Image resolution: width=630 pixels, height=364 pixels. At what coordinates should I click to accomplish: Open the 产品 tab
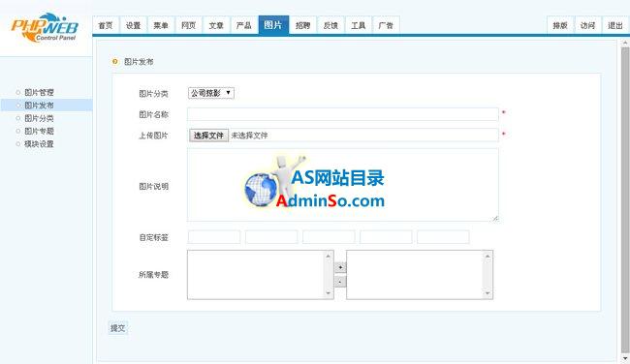click(x=244, y=26)
